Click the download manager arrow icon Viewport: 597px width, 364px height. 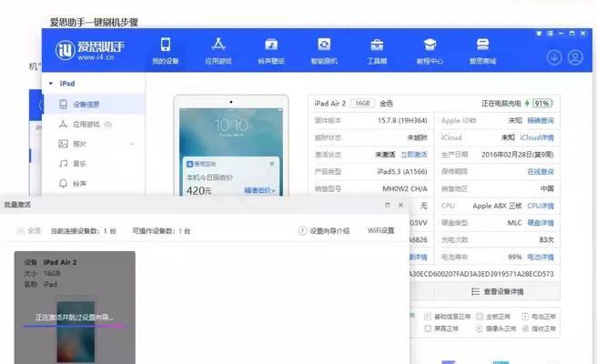554,57
